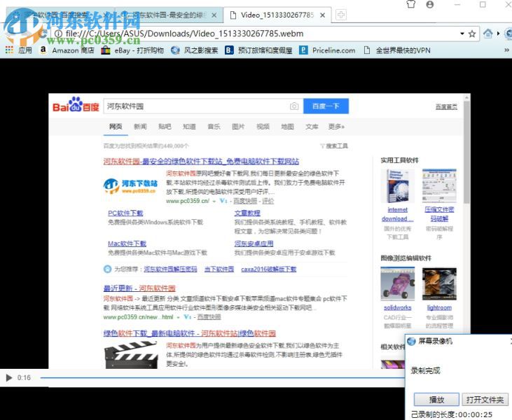This screenshot has width=512, height=420.
Task: Open the Mac软件下载 sublink
Action: pos(127,244)
